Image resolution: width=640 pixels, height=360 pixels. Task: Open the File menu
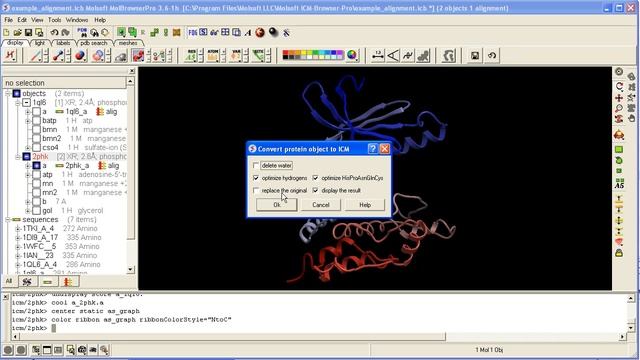(x=9, y=20)
